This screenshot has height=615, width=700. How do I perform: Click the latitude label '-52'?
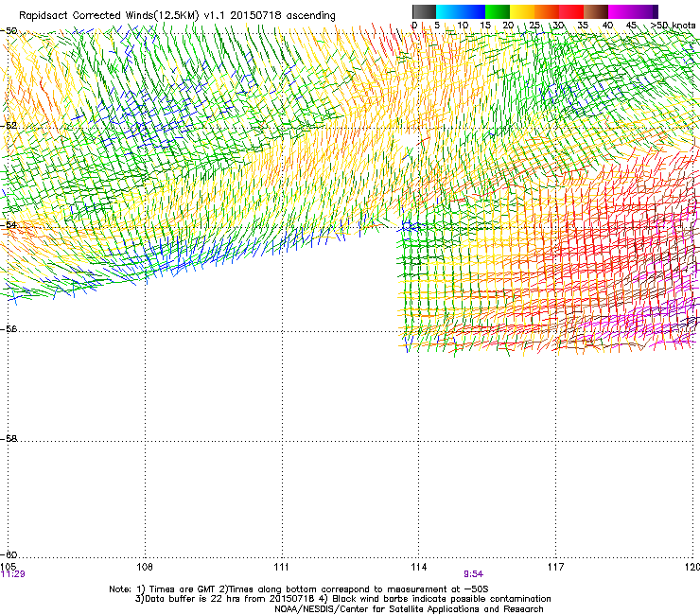[9, 125]
